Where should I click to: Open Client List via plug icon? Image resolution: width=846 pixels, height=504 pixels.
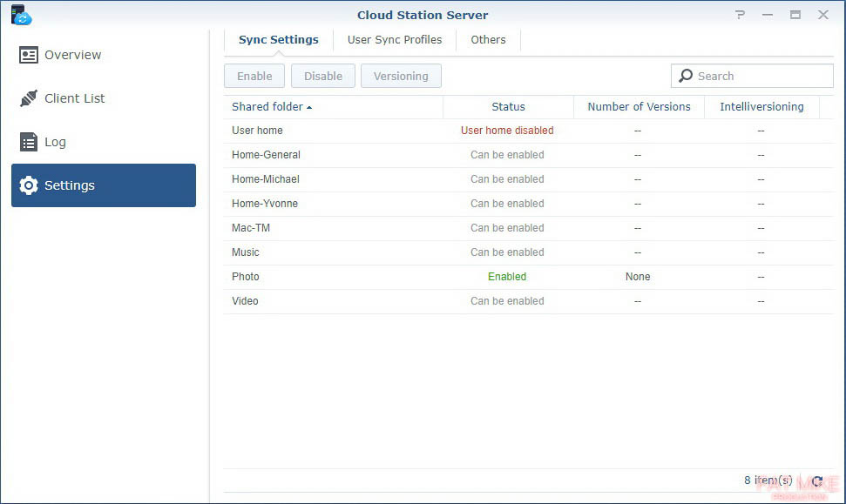(29, 98)
